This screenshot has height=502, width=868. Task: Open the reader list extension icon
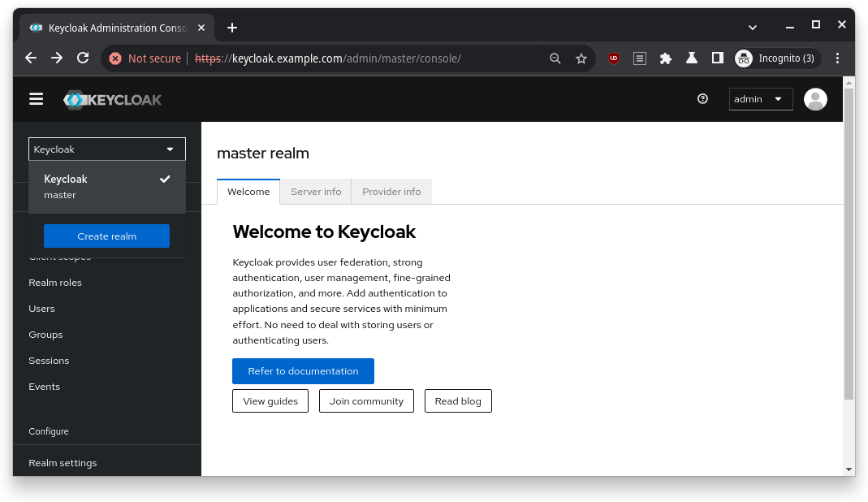point(639,58)
